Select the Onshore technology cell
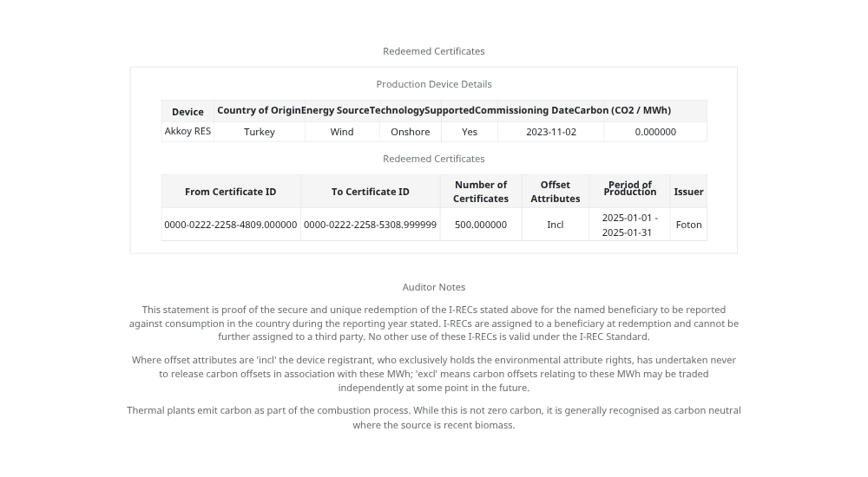The height and width of the screenshot is (477, 868). [410, 132]
